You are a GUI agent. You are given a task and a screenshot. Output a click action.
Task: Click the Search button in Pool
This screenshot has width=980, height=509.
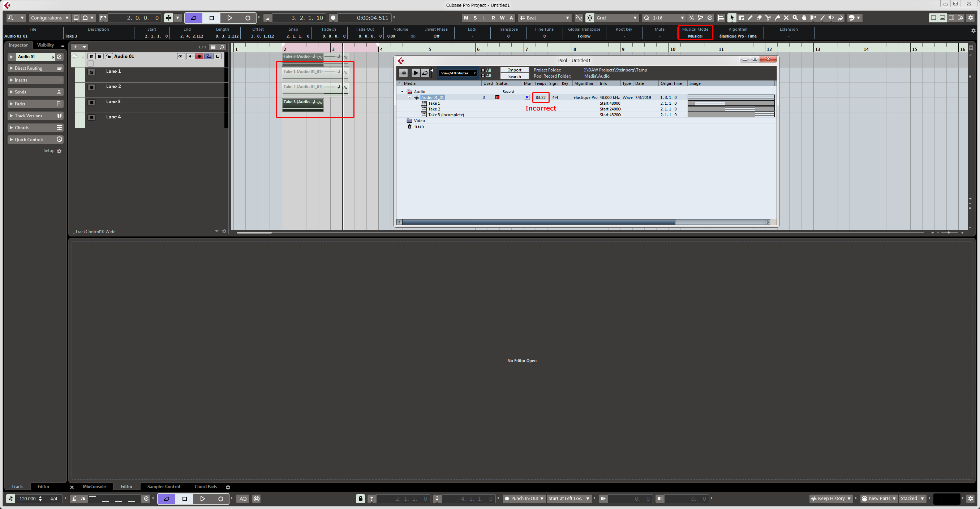(x=514, y=77)
